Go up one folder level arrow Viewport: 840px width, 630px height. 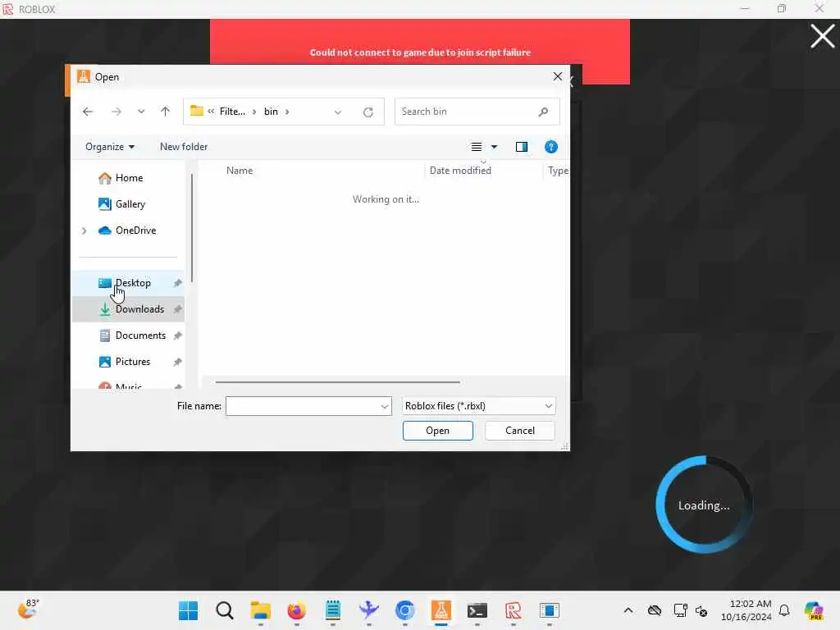tap(165, 112)
